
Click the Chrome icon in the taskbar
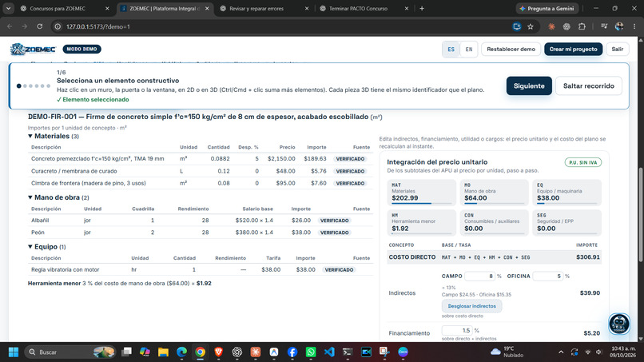200,352
